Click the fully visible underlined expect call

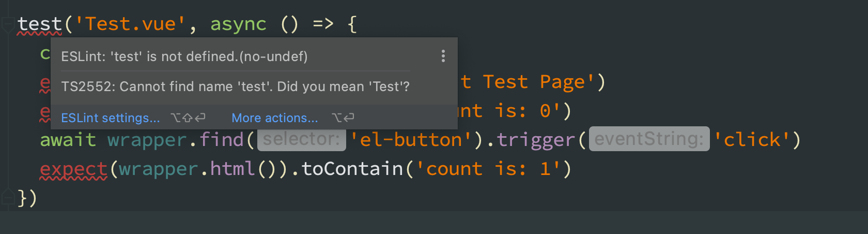[x=73, y=169]
